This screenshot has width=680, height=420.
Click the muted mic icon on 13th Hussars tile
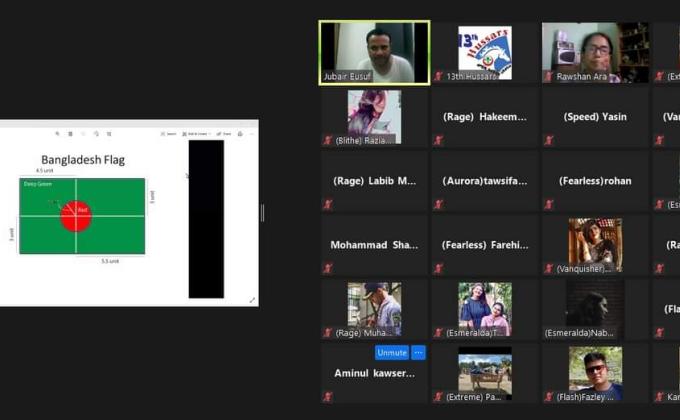(x=438, y=76)
